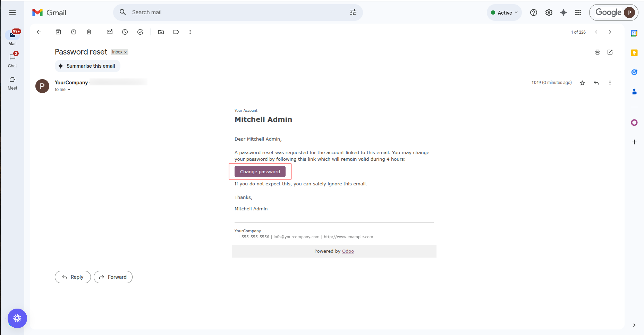Snooze this email

click(x=125, y=32)
